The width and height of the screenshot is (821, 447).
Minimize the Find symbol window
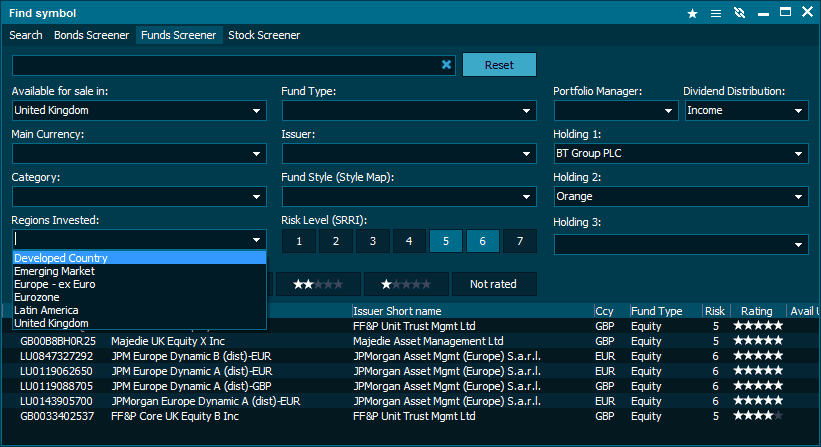point(763,13)
